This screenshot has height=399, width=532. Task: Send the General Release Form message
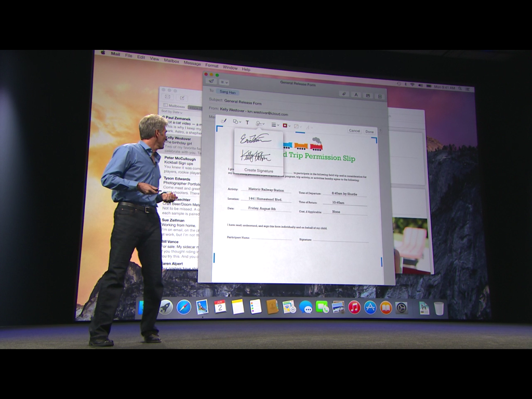point(211,82)
